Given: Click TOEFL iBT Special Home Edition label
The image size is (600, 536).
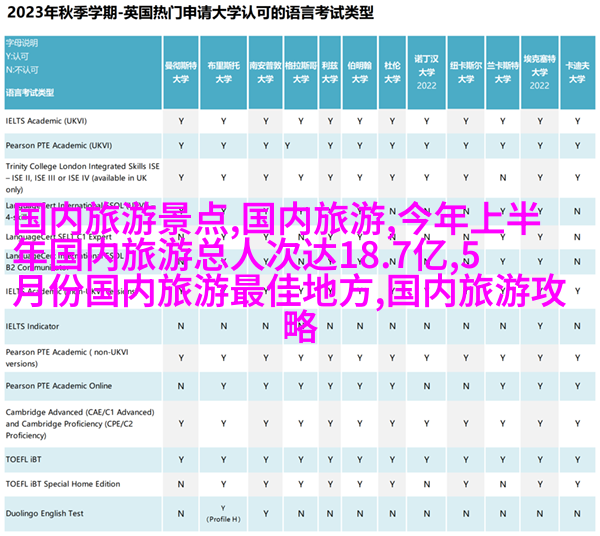Looking at the screenshot, I should coord(63,484).
